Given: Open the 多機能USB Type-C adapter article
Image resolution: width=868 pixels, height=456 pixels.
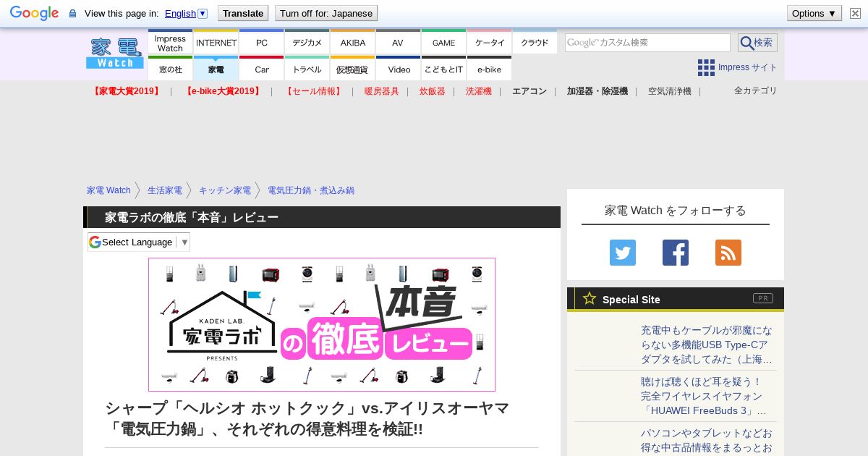Looking at the screenshot, I should coord(707,345).
